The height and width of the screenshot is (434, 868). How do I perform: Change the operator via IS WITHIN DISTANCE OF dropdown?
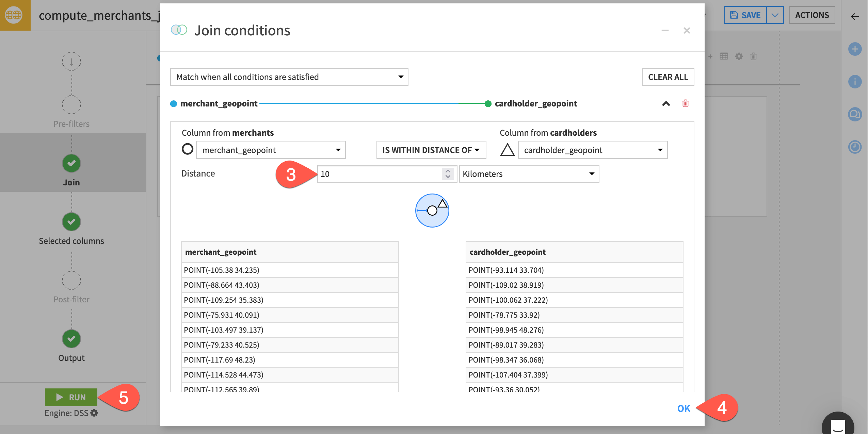pyautogui.click(x=431, y=150)
